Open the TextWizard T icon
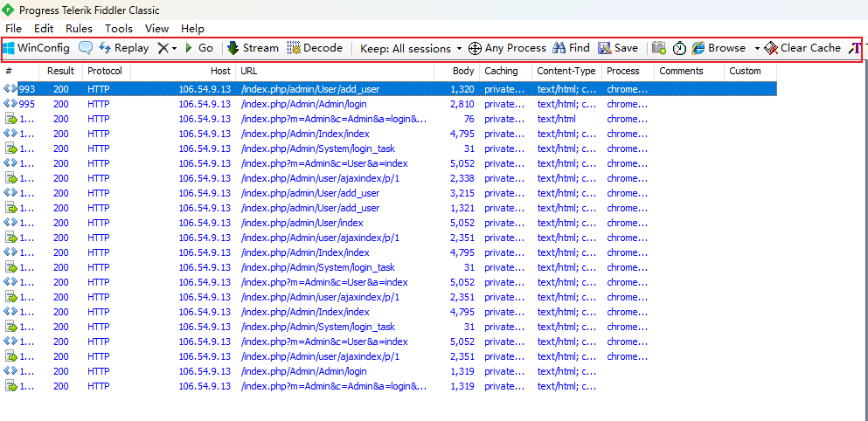This screenshot has height=421, width=868. pyautogui.click(x=855, y=49)
